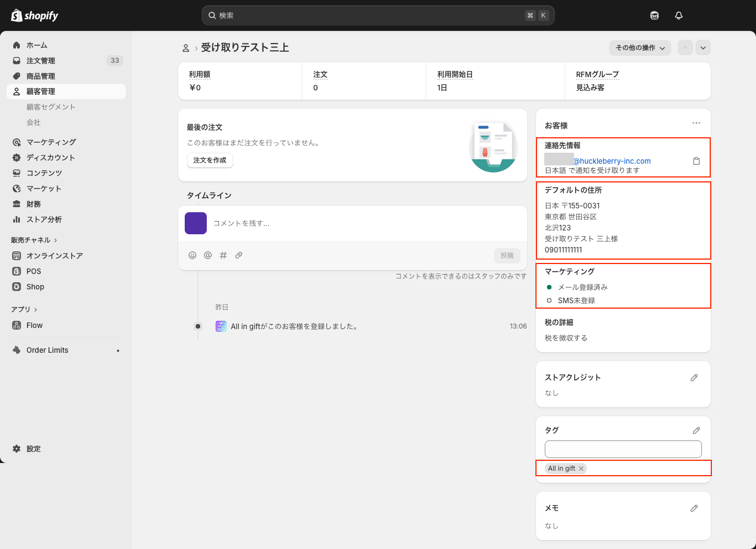756x549 pixels.
Task: Attach a file to the comment
Action: pyautogui.click(x=239, y=255)
